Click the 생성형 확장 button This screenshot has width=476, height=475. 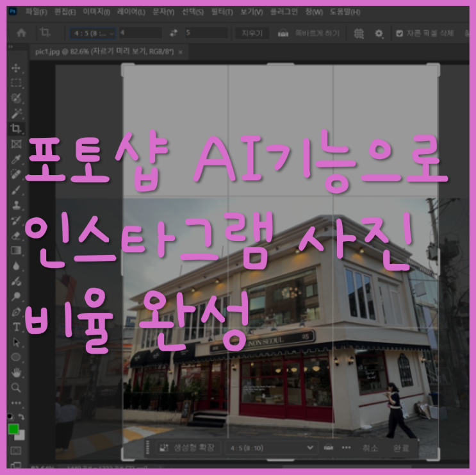coord(187,447)
